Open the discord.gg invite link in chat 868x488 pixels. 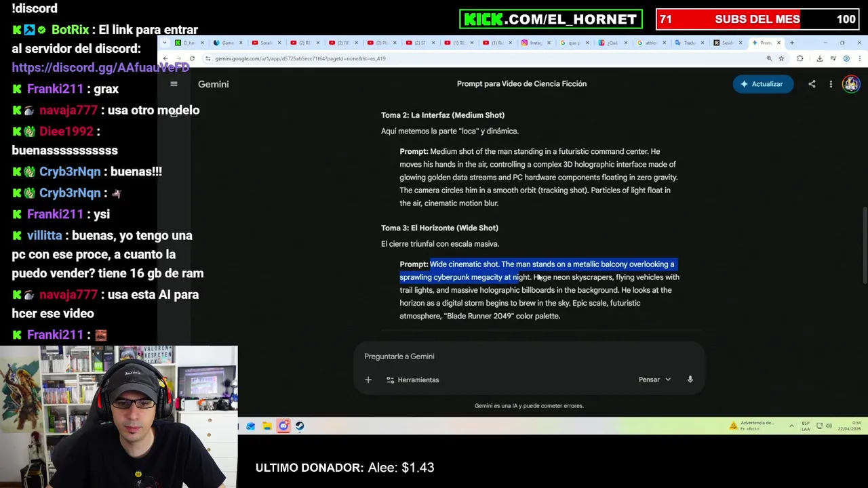100,68
